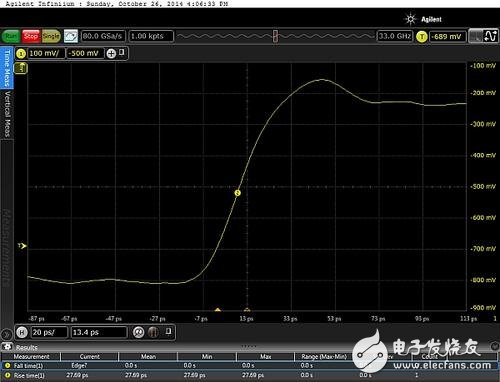Start acquisition with the green Run button
Screen dimensions: 500x382
coord(11,36)
